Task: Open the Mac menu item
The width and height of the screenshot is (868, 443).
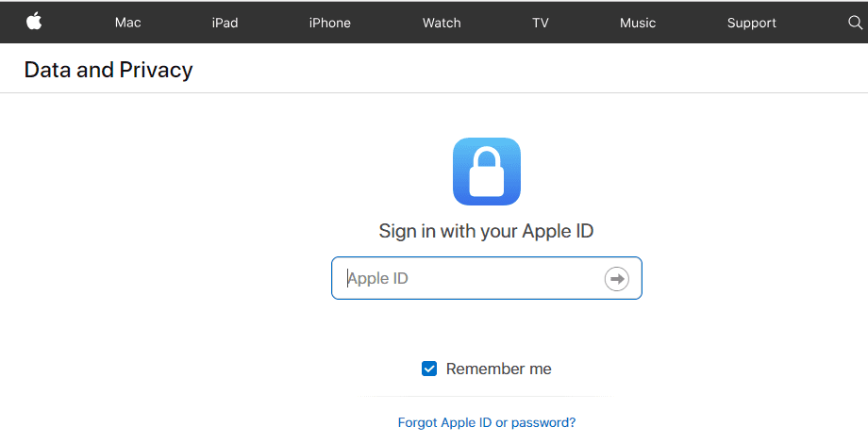Action: tap(128, 23)
